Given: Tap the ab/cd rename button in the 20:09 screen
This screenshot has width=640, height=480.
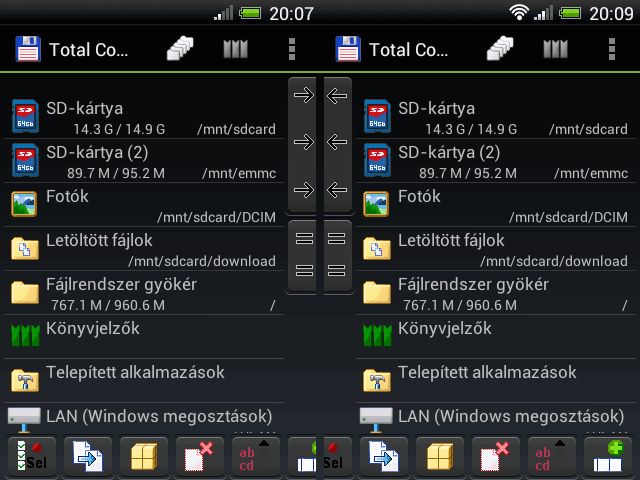Looking at the screenshot, I should [x=551, y=456].
